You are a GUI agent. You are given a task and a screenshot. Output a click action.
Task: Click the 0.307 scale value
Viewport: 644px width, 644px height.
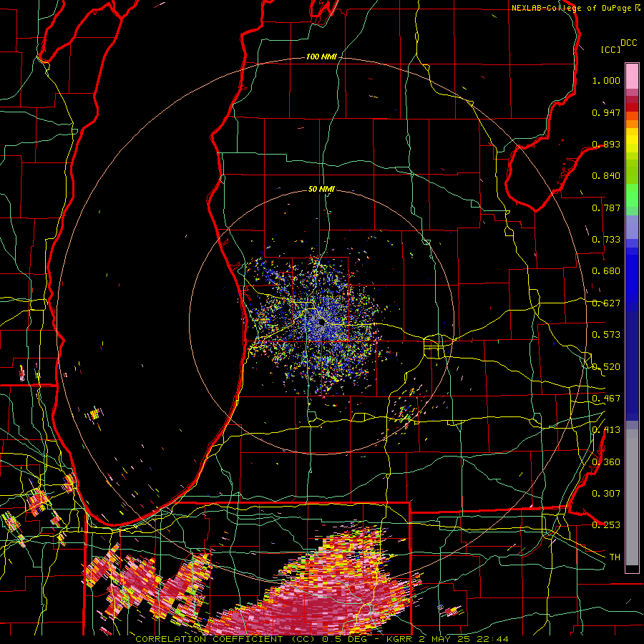click(606, 494)
